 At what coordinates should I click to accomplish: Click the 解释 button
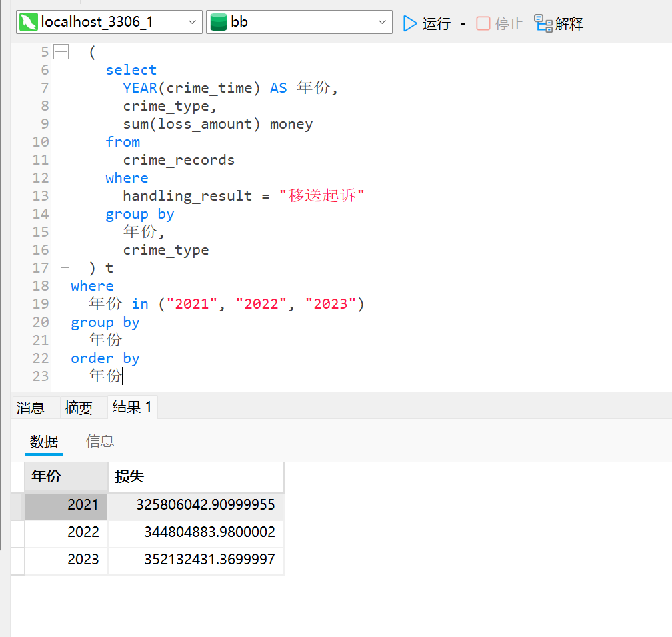[567, 22]
